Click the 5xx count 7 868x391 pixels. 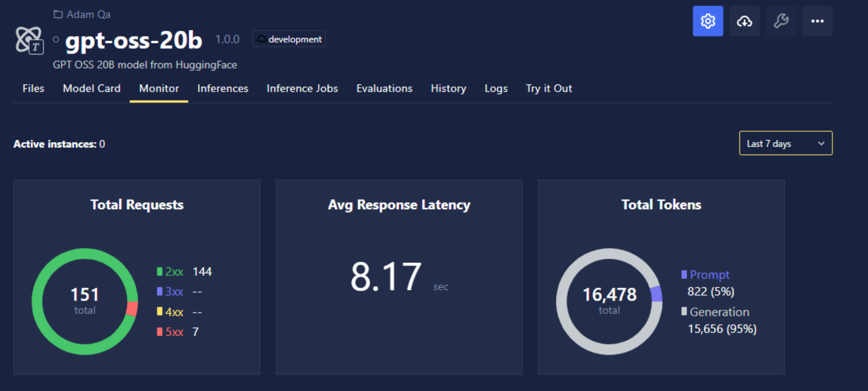tap(195, 332)
